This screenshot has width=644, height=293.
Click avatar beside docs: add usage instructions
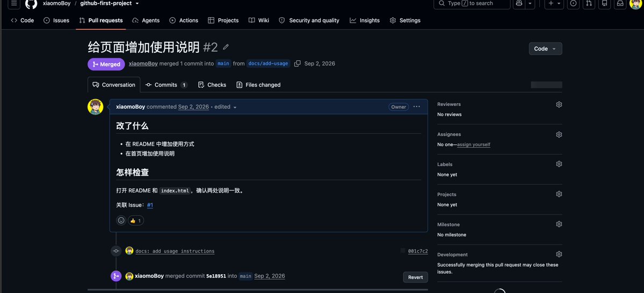[x=129, y=251]
